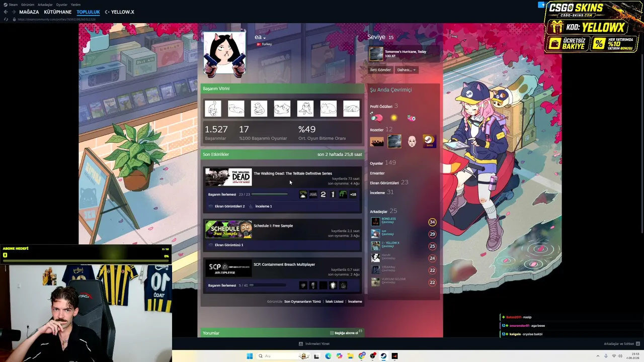View the yellow sun profile award icon
Image resolution: width=644 pixels, height=362 pixels.
click(x=394, y=118)
